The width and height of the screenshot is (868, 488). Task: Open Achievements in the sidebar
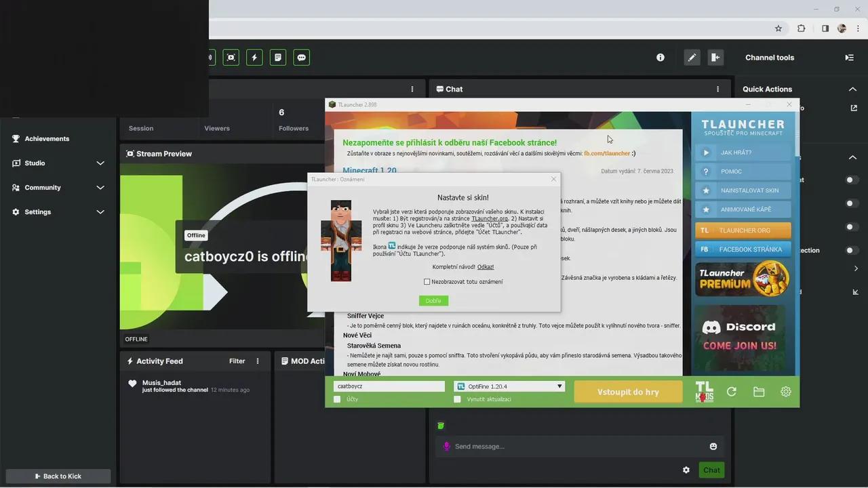coord(47,139)
